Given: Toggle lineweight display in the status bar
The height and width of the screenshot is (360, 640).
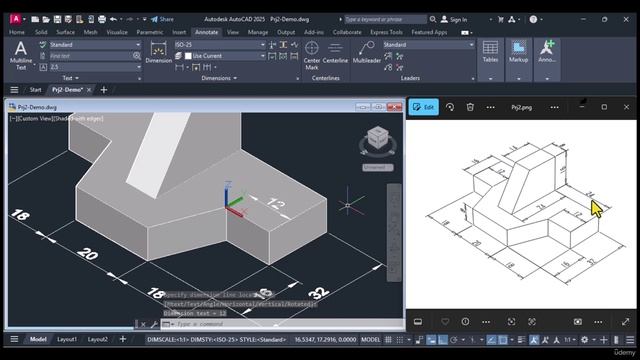Looking at the screenshot, I should click(521, 340).
